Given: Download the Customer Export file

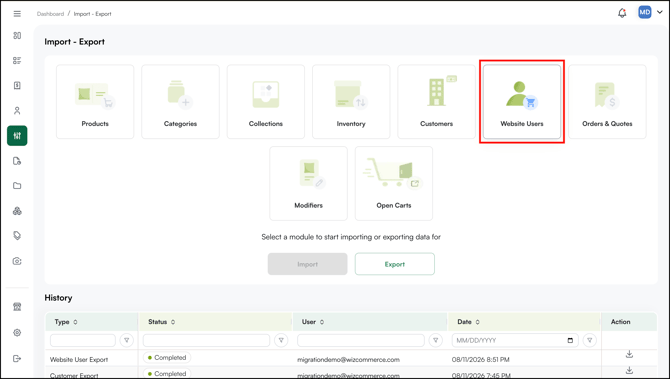Looking at the screenshot, I should pyautogui.click(x=629, y=370).
